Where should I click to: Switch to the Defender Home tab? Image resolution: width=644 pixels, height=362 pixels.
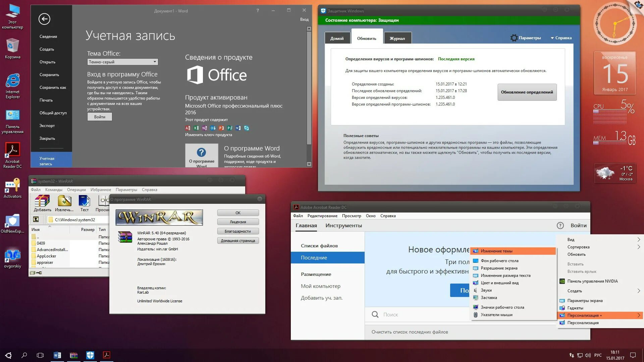tap(337, 38)
